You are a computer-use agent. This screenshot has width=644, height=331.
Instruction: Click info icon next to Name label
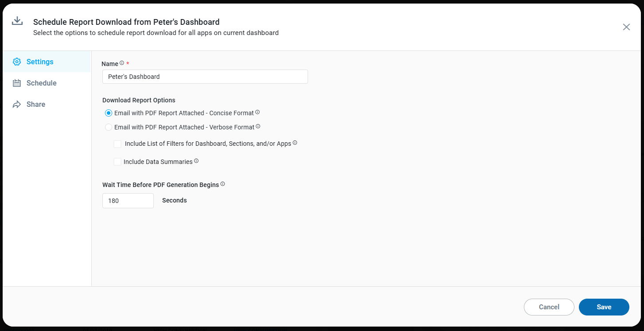point(122,63)
